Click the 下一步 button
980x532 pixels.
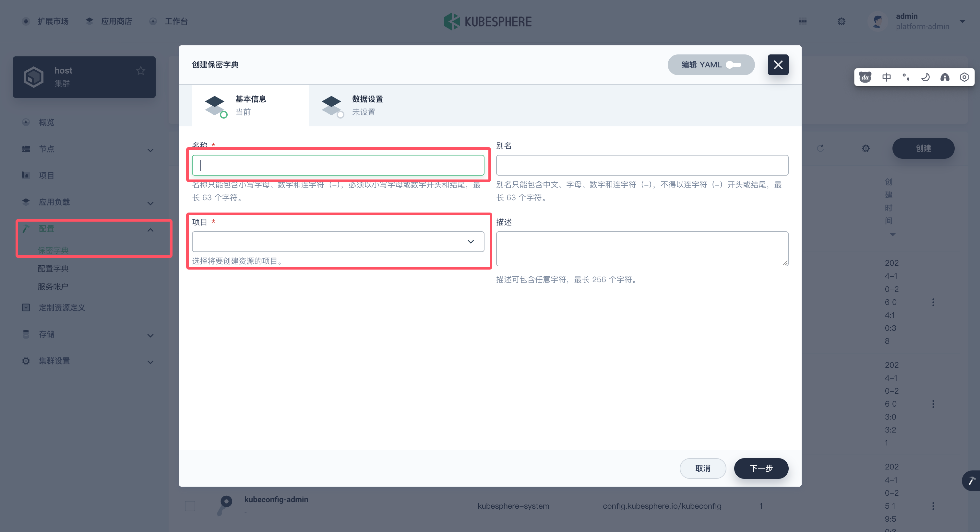(x=761, y=468)
